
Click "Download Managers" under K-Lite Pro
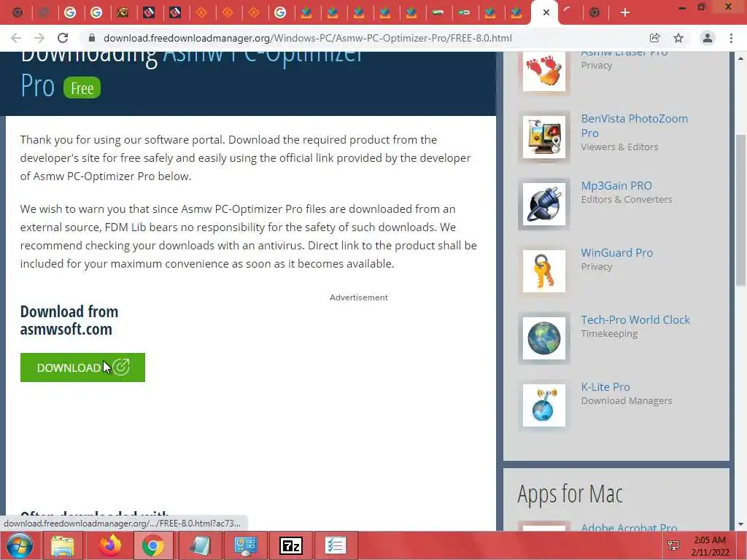pyautogui.click(x=627, y=400)
